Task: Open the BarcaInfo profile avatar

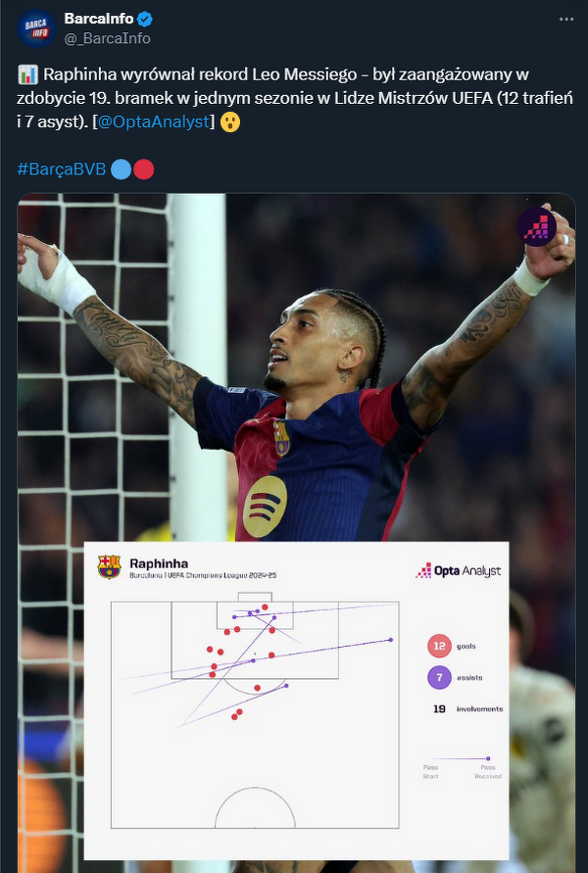Action: (x=36, y=28)
